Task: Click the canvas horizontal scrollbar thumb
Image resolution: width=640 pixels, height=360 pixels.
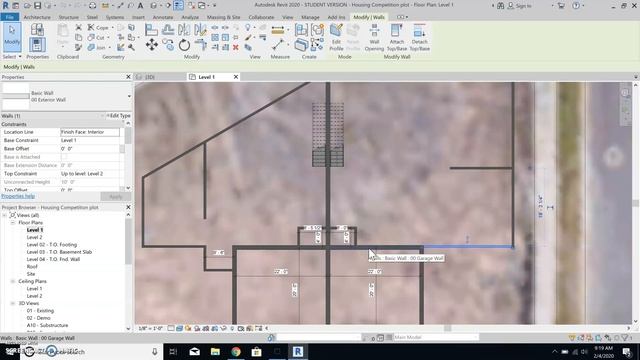Action: pyautogui.click(x=448, y=328)
